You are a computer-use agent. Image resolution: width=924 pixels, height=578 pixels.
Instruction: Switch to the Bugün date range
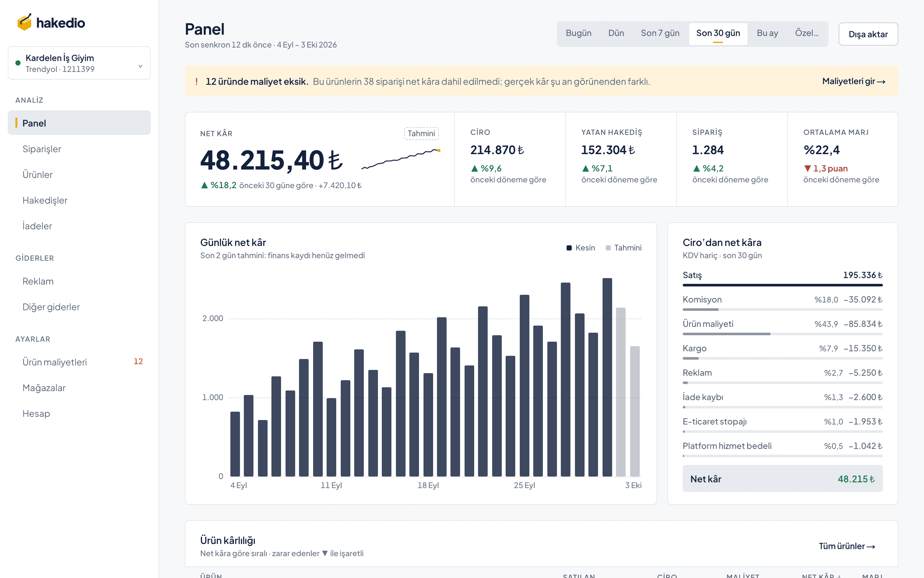[578, 33]
